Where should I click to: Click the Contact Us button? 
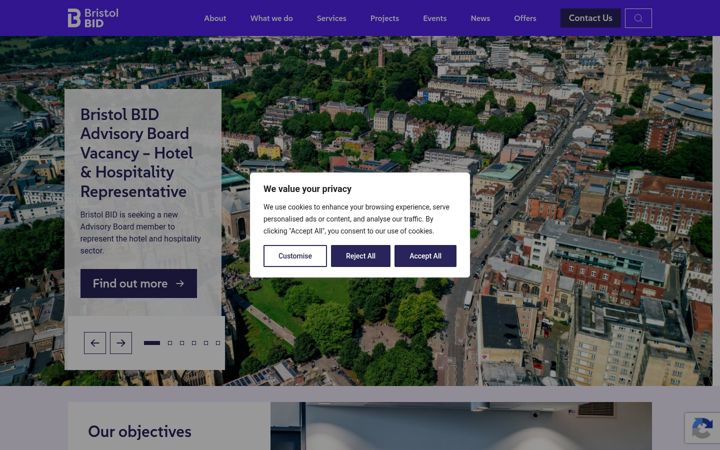[x=591, y=18]
